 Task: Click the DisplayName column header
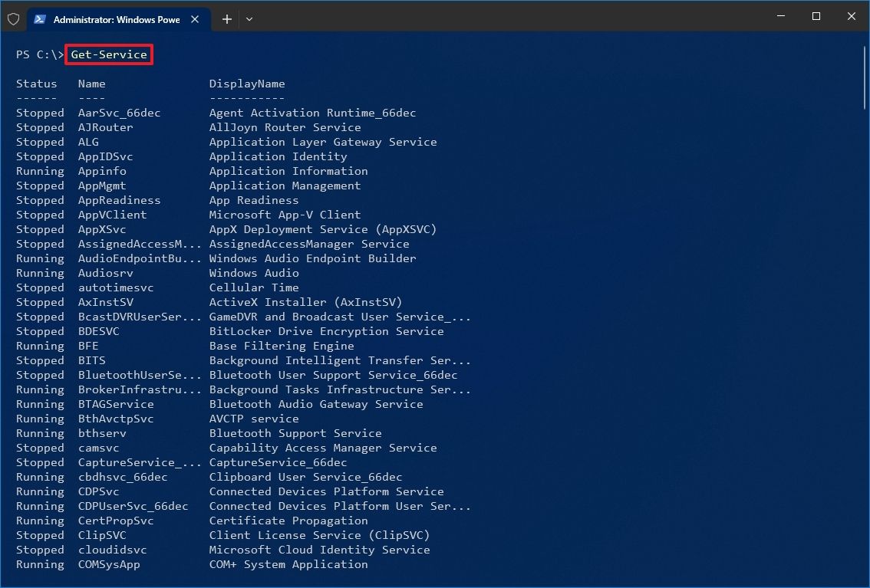[x=247, y=84]
